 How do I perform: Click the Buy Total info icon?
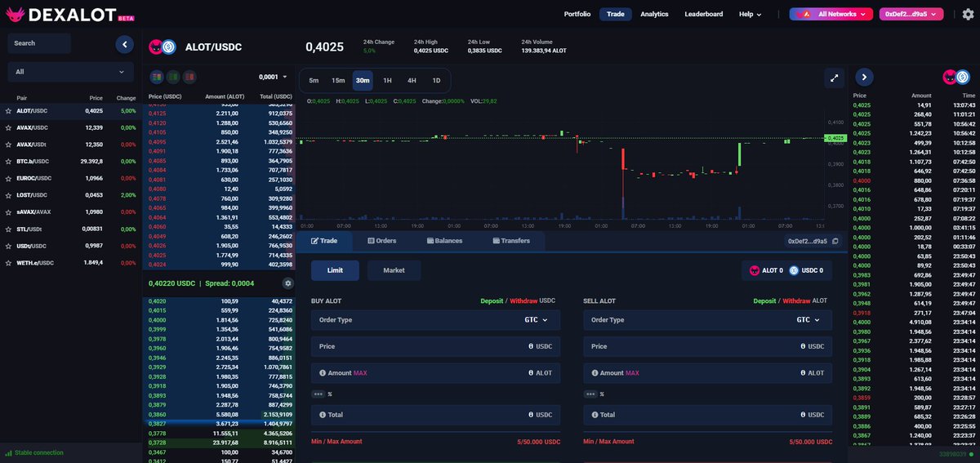click(323, 415)
